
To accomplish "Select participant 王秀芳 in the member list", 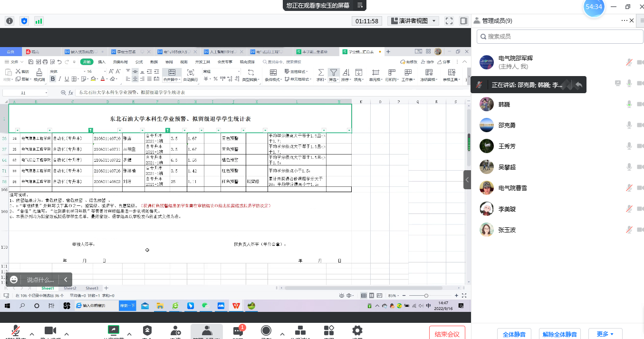I will [x=507, y=146].
